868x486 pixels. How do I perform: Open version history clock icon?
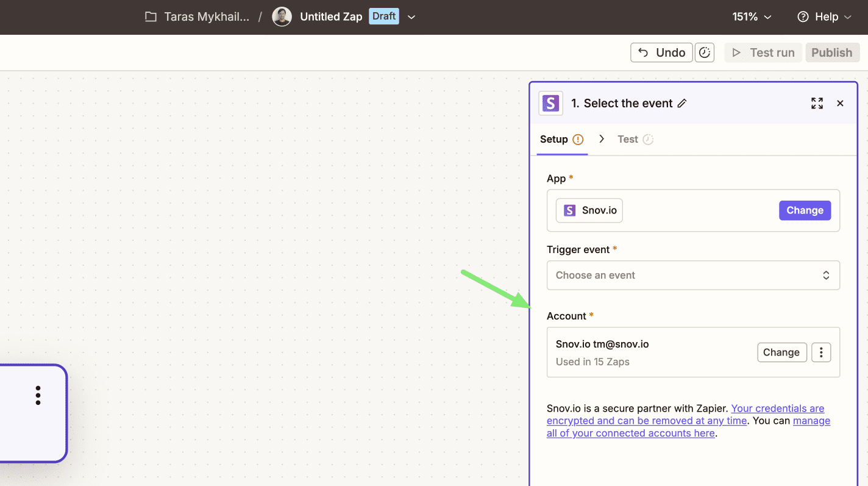click(705, 53)
